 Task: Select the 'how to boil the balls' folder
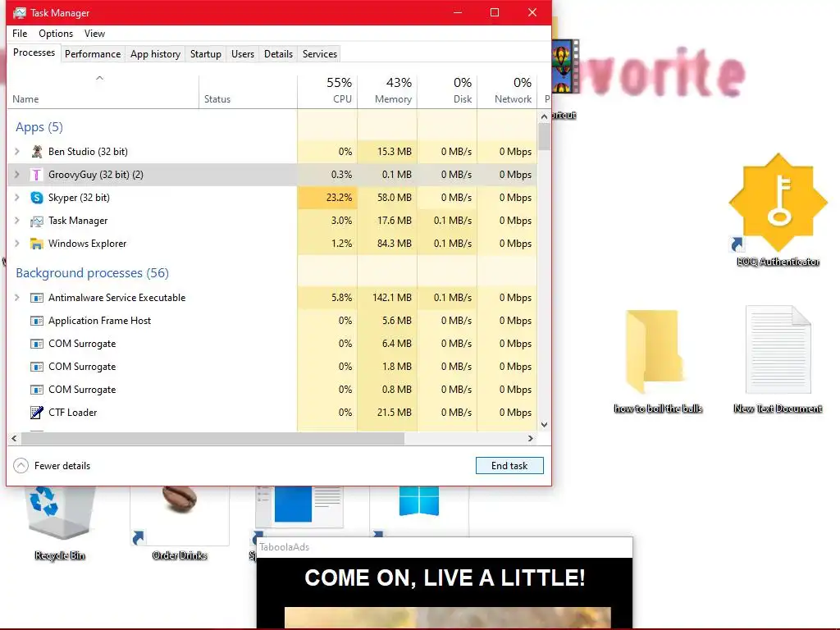coord(658,361)
